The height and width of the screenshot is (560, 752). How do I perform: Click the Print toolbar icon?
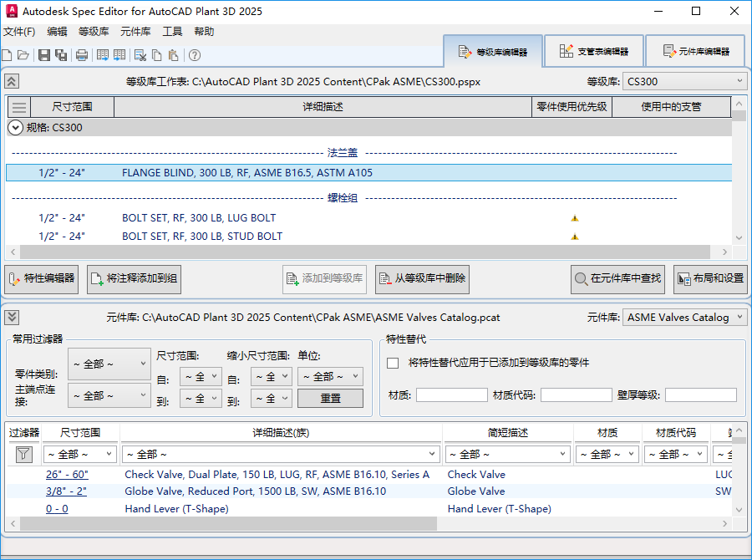[82, 55]
